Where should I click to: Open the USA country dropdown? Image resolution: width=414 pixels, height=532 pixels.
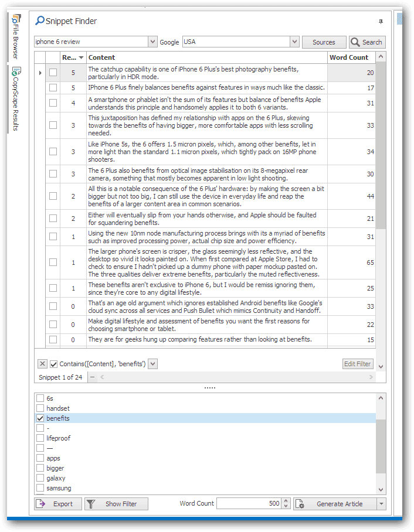click(x=294, y=42)
